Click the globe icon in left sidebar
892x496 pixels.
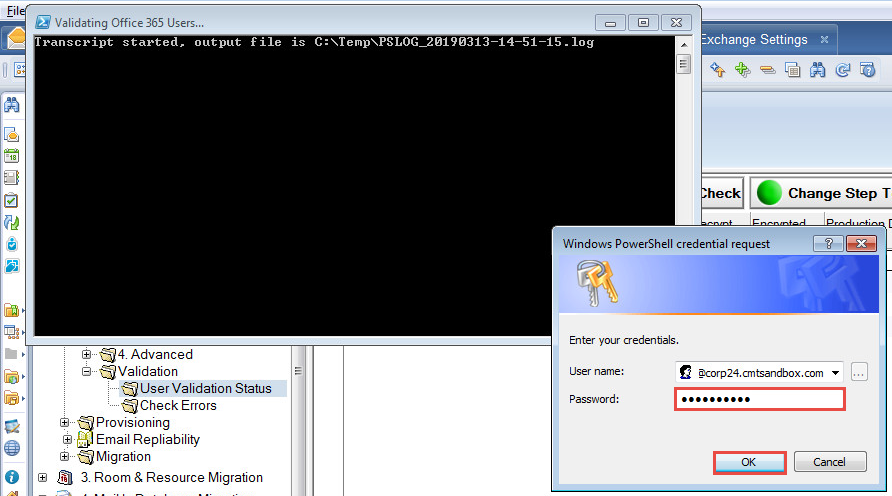click(x=11, y=448)
